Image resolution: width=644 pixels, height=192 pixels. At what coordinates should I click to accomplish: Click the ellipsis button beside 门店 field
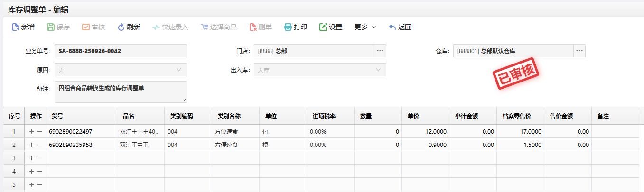pos(380,51)
